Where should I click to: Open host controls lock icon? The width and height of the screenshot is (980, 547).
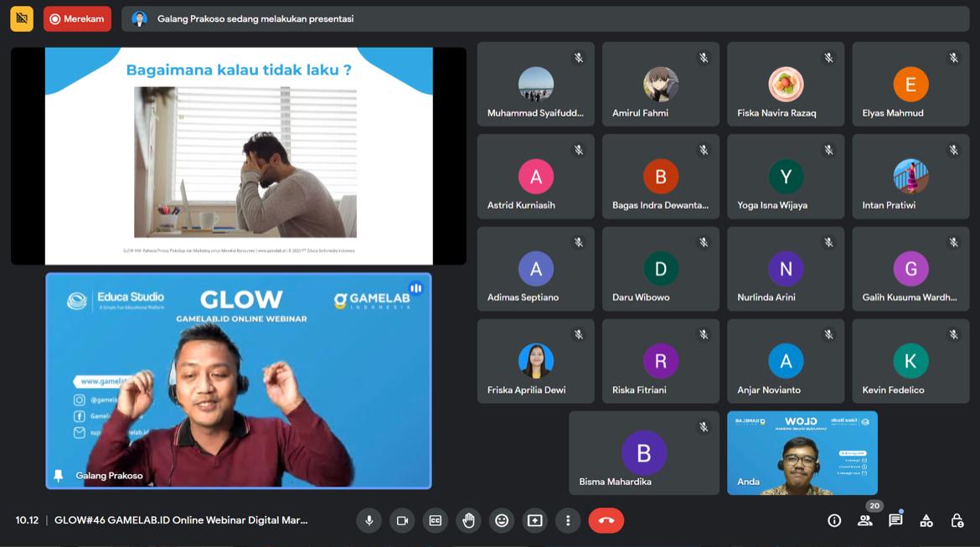click(x=957, y=521)
